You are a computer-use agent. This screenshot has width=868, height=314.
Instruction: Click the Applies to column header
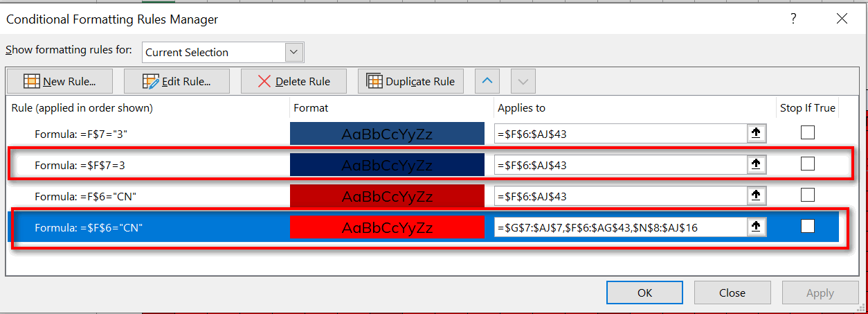[521, 108]
